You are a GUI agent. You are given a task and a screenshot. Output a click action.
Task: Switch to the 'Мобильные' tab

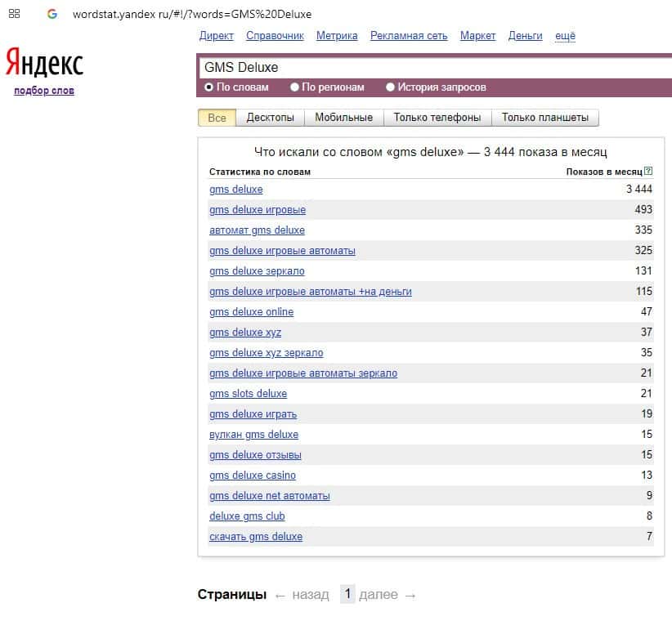pos(343,118)
